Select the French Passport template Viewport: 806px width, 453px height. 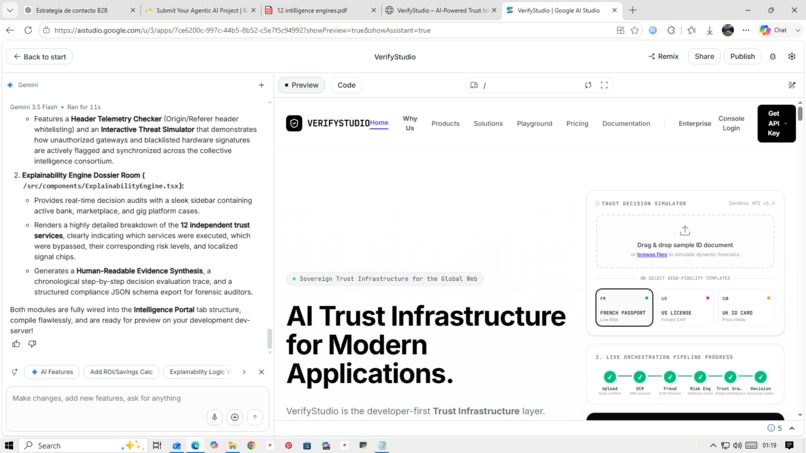[x=624, y=307]
